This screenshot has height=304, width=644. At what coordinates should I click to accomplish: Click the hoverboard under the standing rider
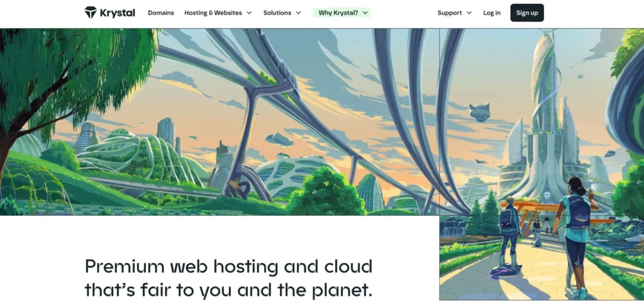click(x=506, y=271)
